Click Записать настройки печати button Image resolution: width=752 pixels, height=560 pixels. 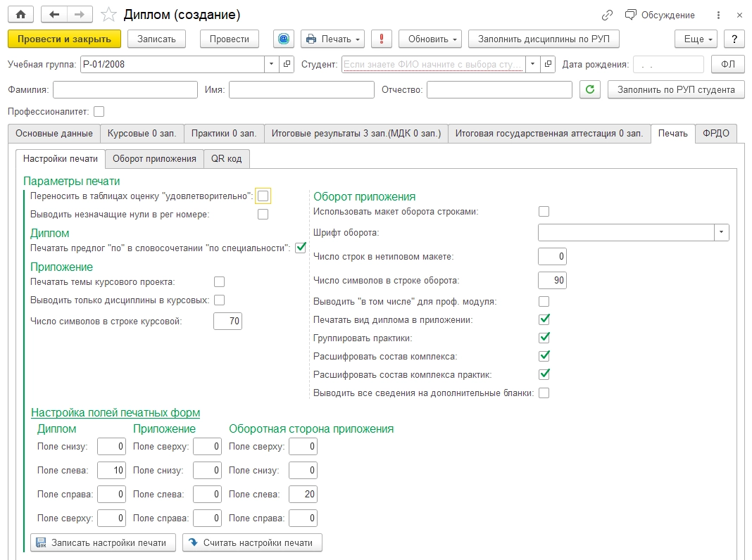click(x=103, y=542)
